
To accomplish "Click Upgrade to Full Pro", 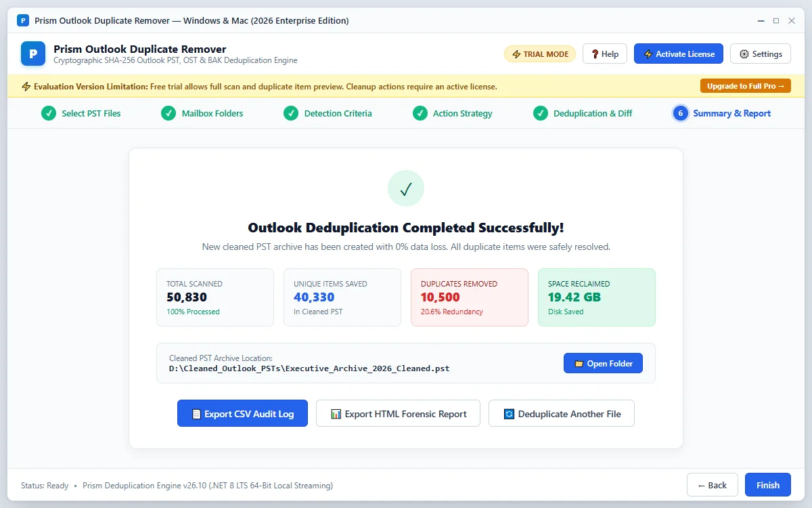I will [x=746, y=86].
